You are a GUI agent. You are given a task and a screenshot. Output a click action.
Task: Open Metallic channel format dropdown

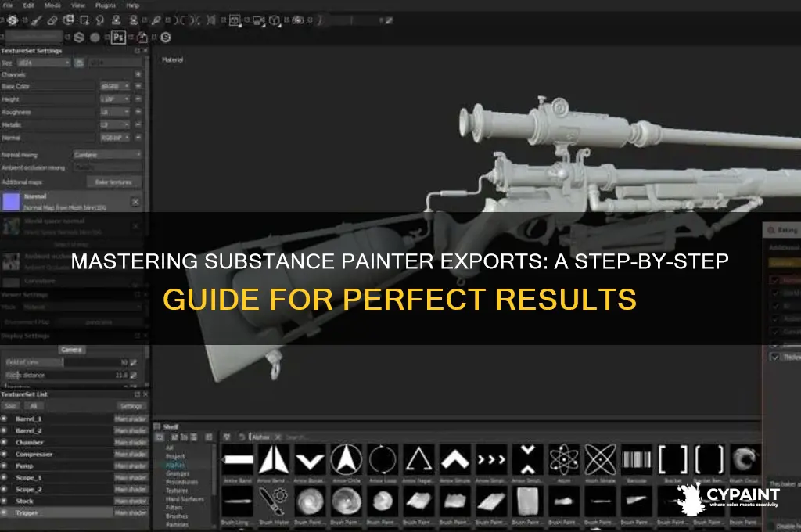[x=115, y=124]
